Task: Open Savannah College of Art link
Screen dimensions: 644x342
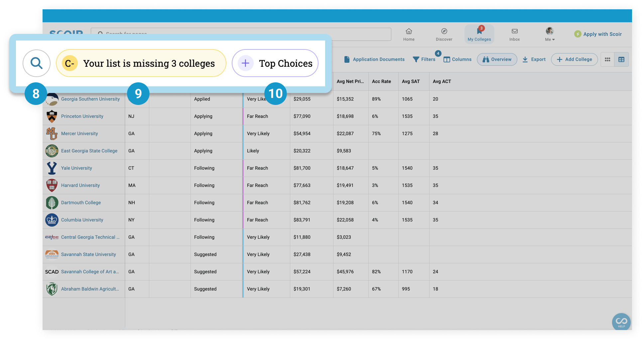Action: coord(90,272)
